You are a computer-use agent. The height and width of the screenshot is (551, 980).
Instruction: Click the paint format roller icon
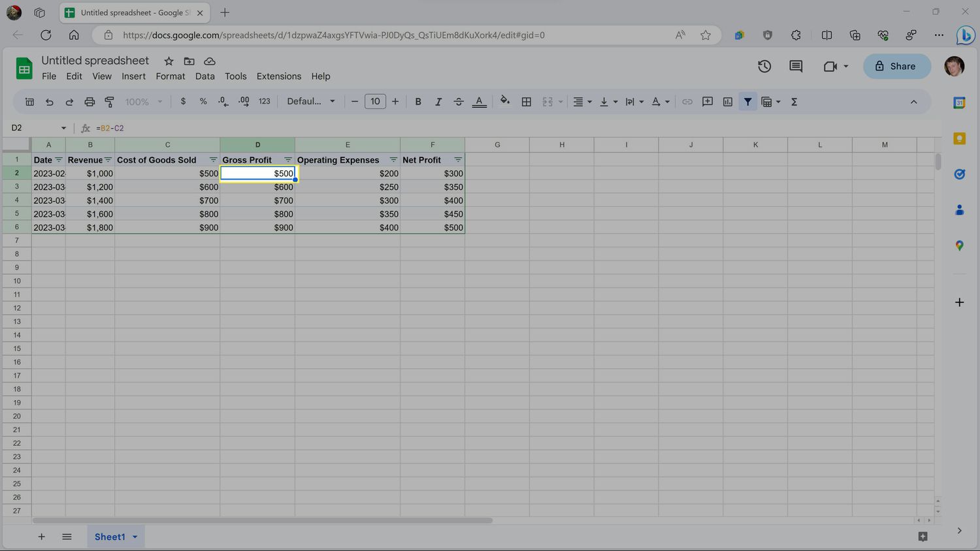coord(110,102)
